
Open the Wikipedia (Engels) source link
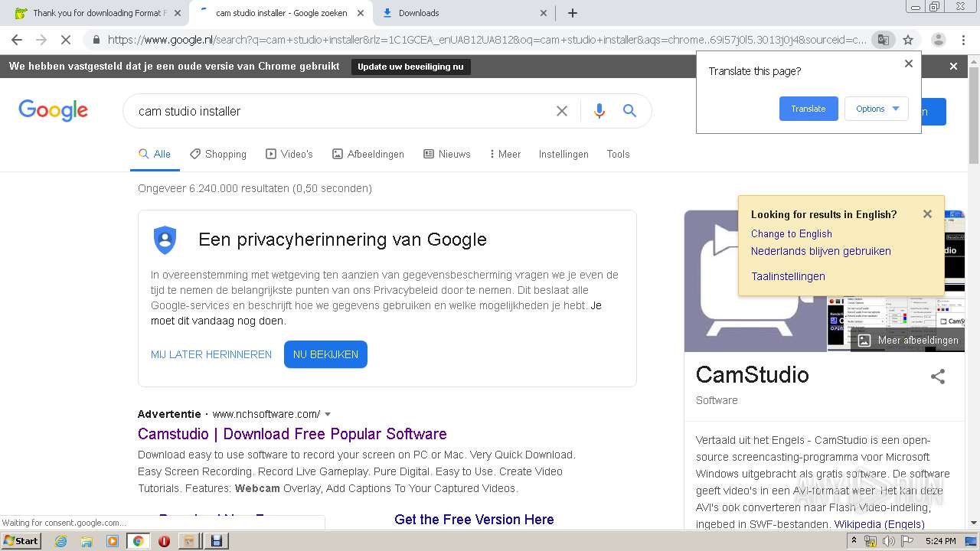(879, 524)
